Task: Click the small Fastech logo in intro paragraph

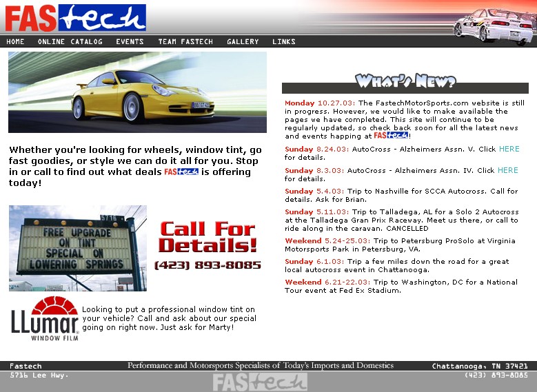Action: pos(181,172)
